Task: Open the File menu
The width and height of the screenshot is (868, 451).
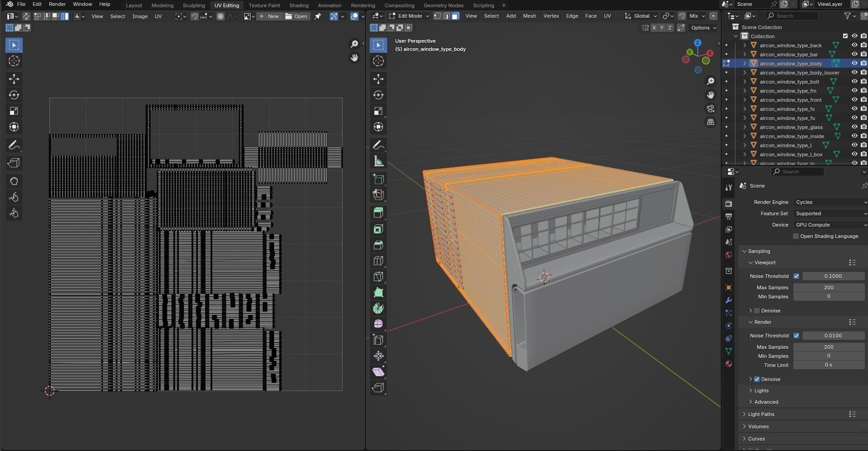Action: 21,4
